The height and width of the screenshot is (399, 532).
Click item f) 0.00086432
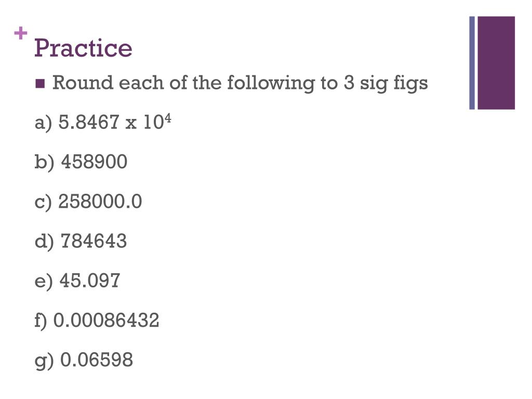coord(97,321)
